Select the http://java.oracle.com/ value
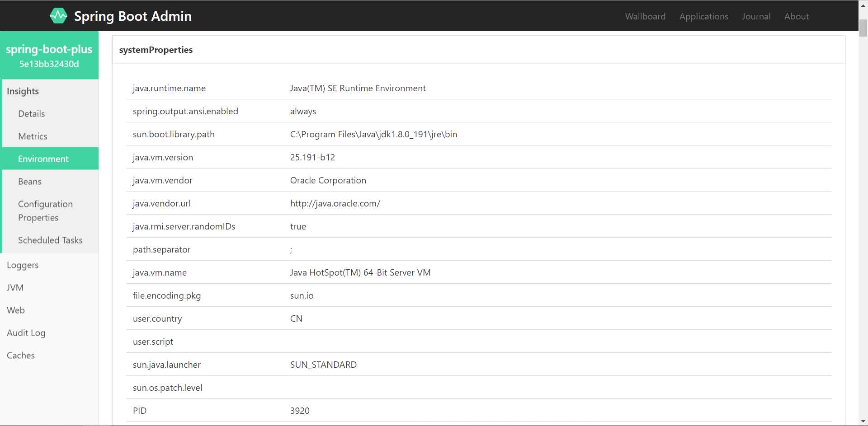This screenshot has height=426, width=868. (335, 203)
